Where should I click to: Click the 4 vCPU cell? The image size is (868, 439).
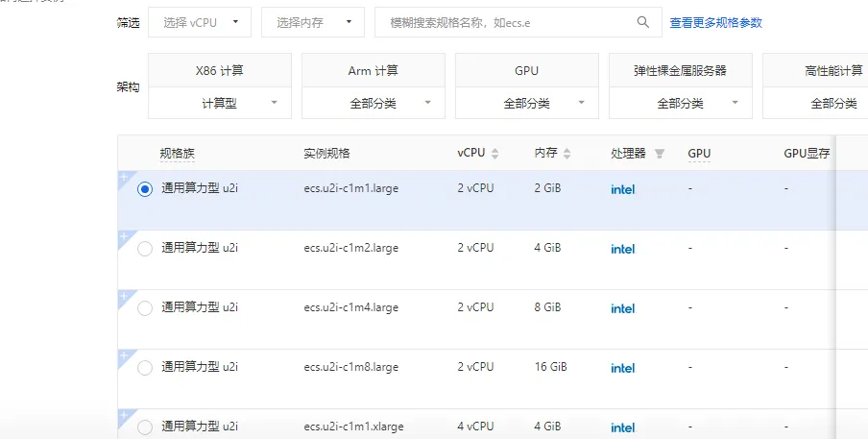click(x=475, y=427)
